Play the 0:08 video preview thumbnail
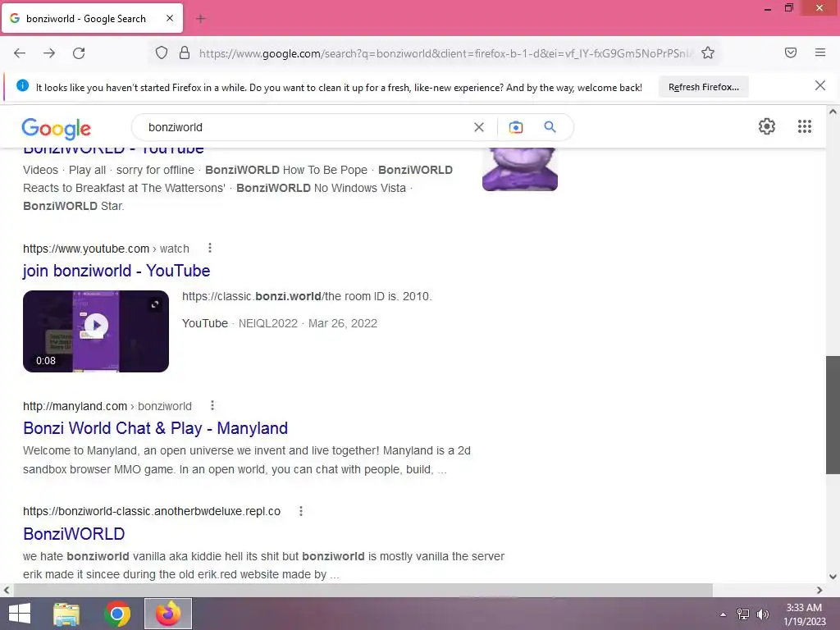840x630 pixels. [x=96, y=331]
